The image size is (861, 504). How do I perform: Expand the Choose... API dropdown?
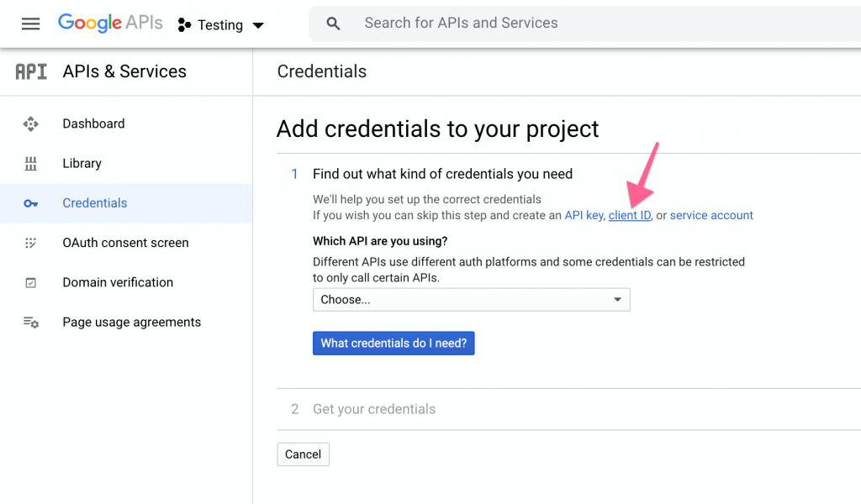tap(471, 299)
